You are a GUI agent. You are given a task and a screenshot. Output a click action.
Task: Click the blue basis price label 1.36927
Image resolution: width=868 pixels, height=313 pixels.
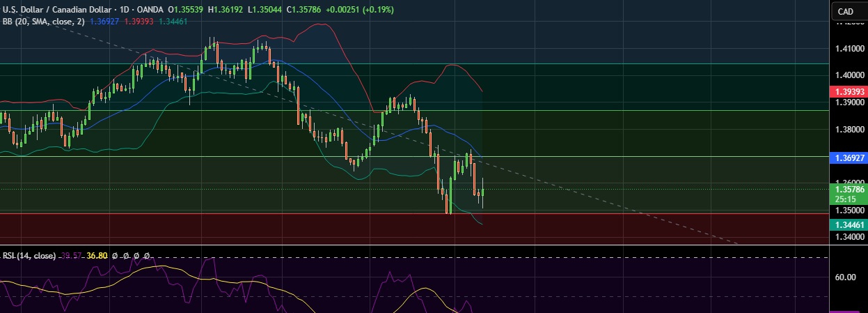click(848, 158)
